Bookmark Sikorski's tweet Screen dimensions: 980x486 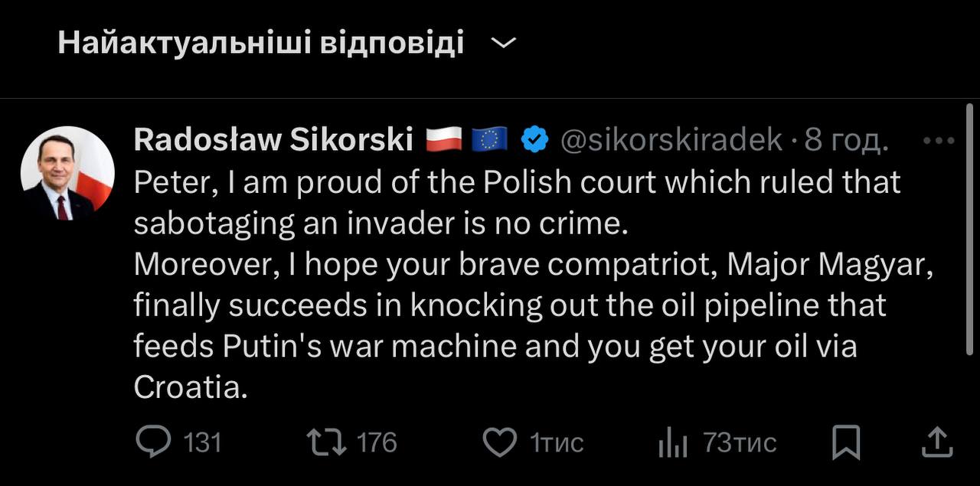(x=846, y=443)
